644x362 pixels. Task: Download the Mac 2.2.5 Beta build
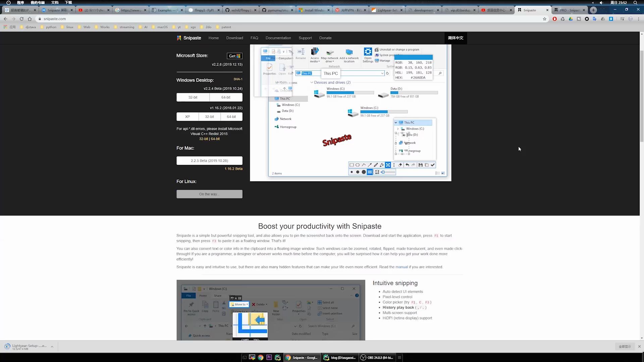209,161
